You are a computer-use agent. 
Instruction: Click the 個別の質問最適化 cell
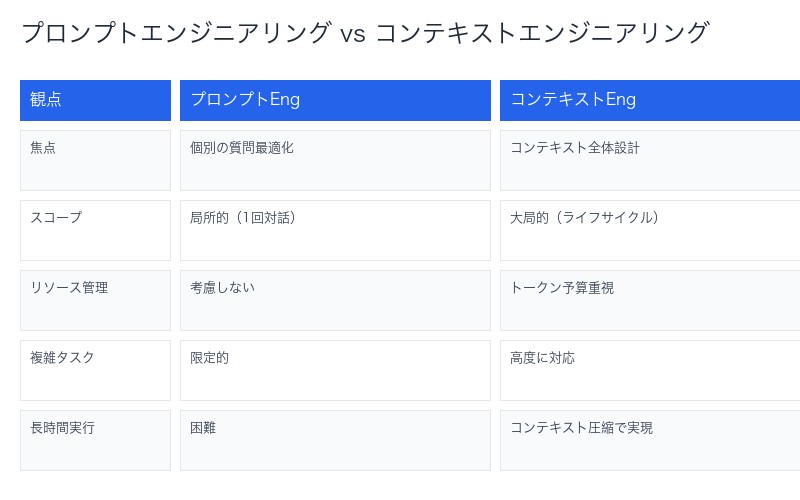[x=335, y=160]
